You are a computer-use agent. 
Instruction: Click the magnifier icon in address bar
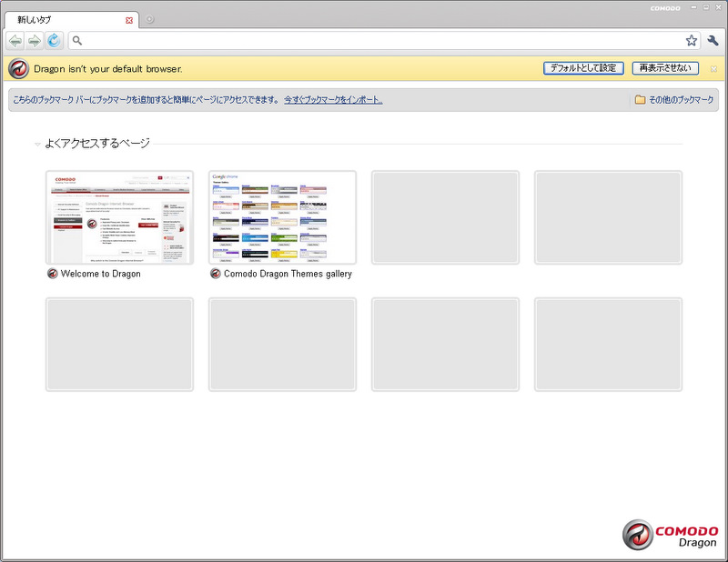coord(77,41)
